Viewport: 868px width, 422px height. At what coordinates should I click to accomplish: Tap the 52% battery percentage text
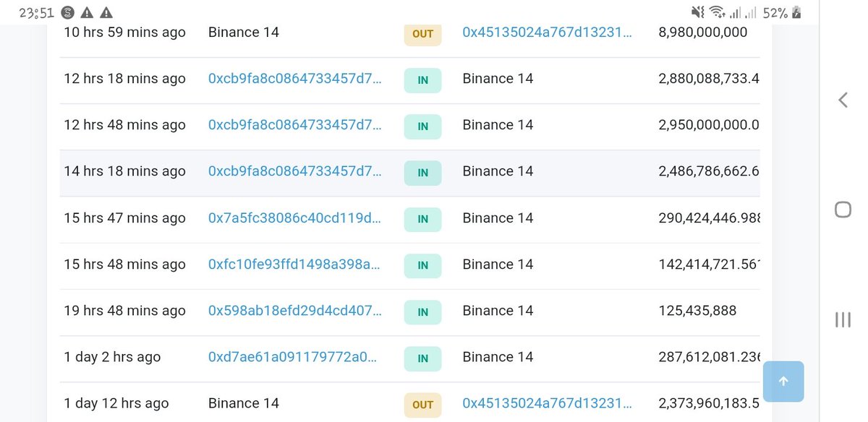click(775, 12)
